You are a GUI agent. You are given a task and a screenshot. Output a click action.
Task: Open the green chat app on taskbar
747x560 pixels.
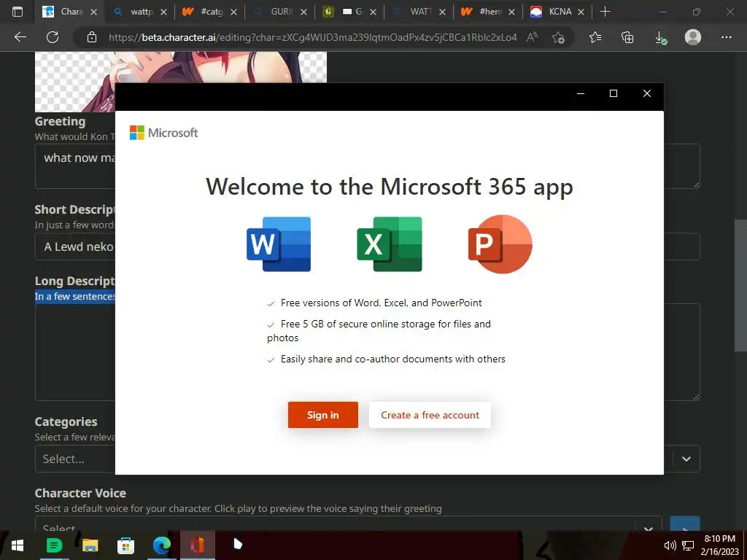(54, 545)
